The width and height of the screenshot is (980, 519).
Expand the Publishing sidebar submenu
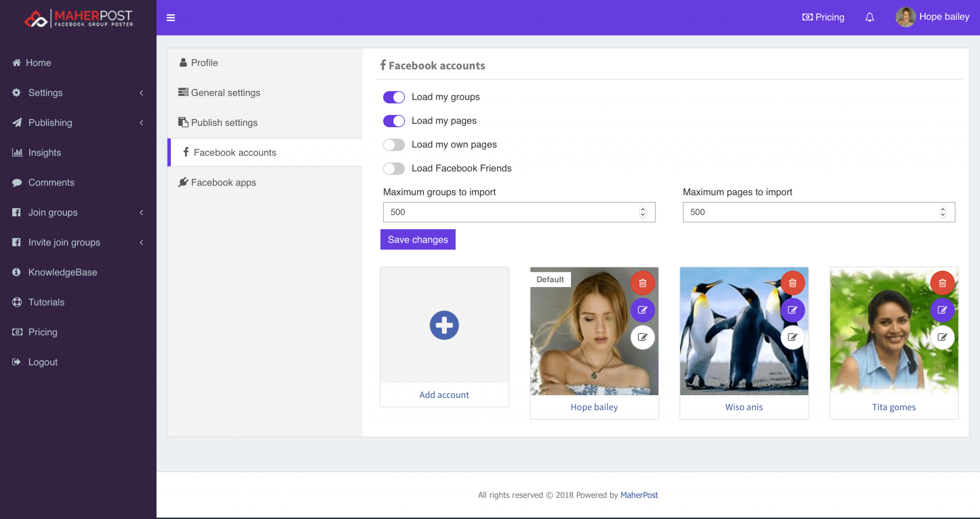pos(50,122)
